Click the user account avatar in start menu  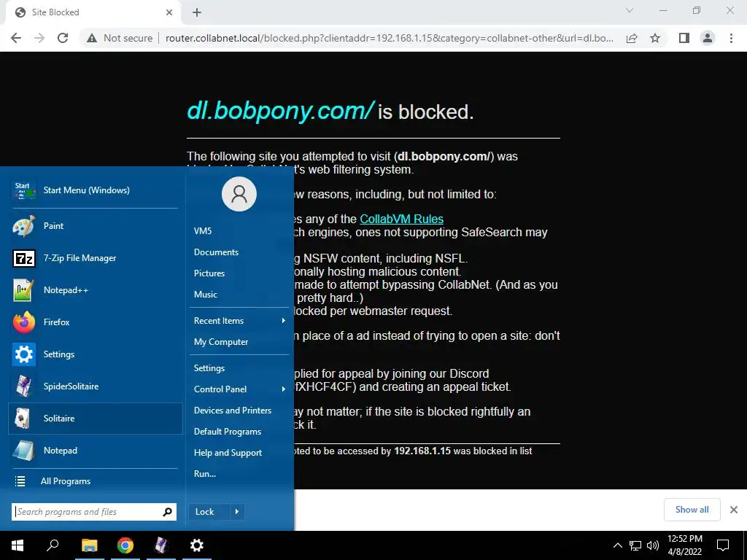click(x=239, y=194)
